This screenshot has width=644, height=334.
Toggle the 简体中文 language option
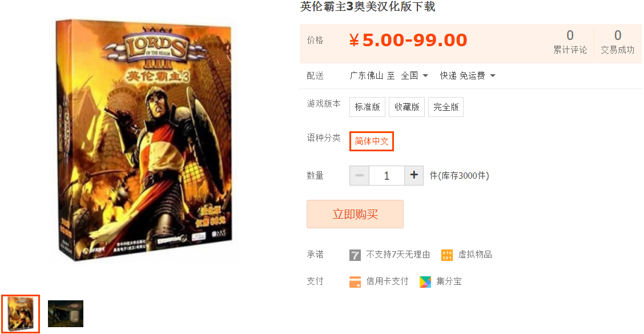372,142
